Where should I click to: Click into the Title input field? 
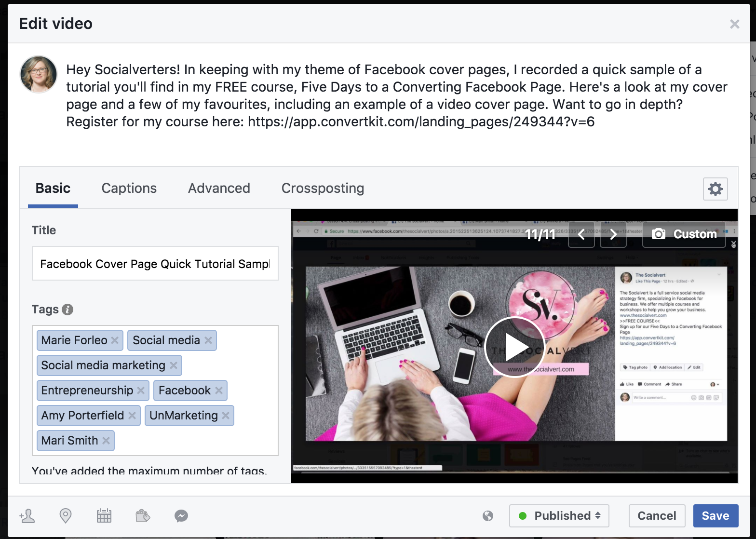tap(155, 263)
